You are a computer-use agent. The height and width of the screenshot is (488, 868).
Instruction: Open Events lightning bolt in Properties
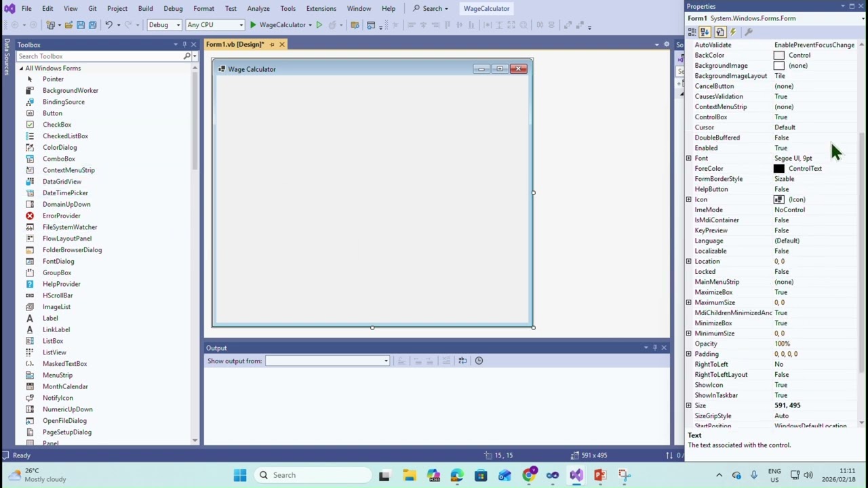(733, 32)
